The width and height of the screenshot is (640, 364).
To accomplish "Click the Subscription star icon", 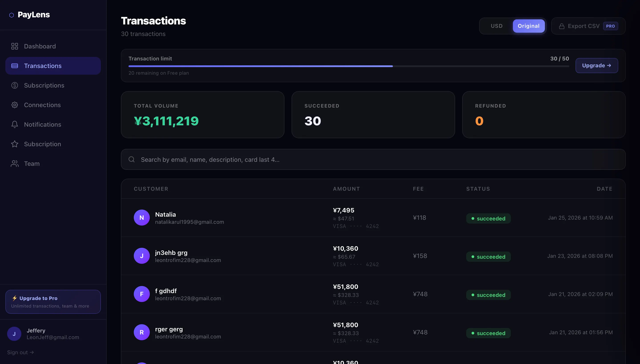I will (x=15, y=144).
